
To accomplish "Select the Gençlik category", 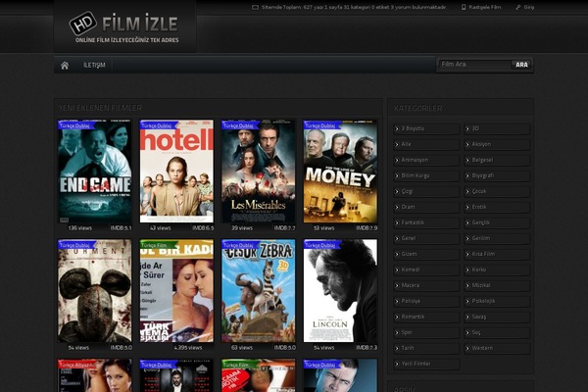I will pyautogui.click(x=497, y=222).
